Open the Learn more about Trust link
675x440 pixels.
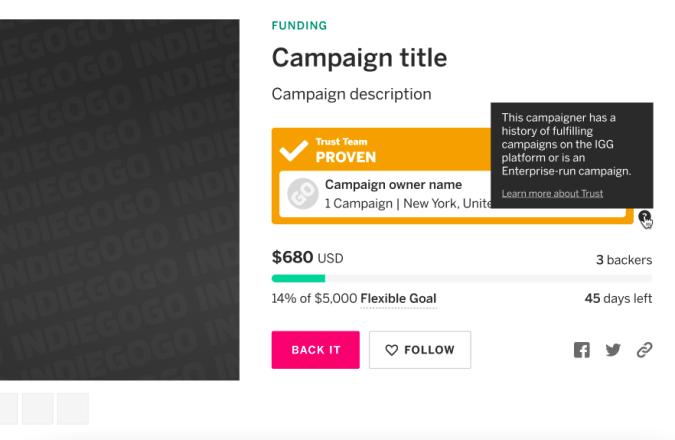[552, 194]
